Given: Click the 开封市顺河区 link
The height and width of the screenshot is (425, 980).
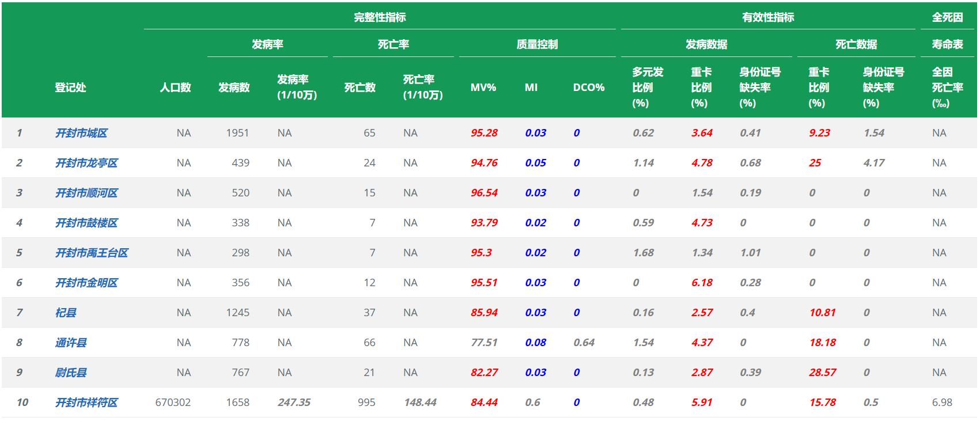Looking at the screenshot, I should 86,193.
